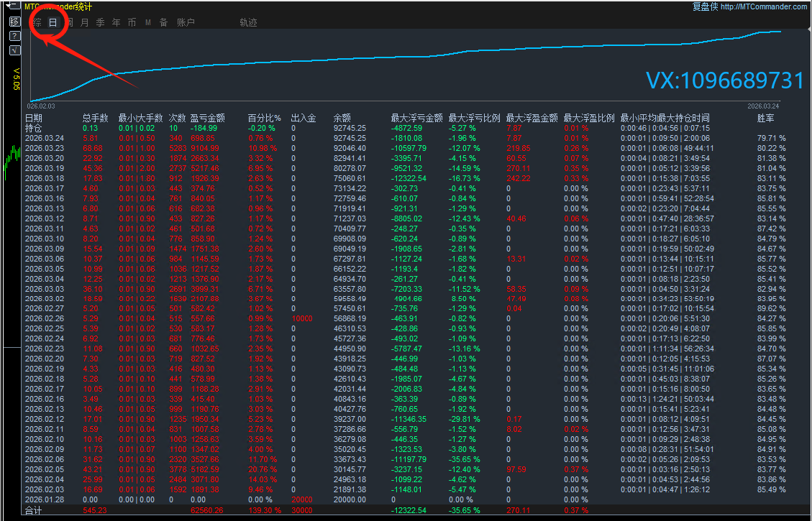812x521 pixels.
Task: Click the 胜率 win rate column header
Action: click(765, 118)
